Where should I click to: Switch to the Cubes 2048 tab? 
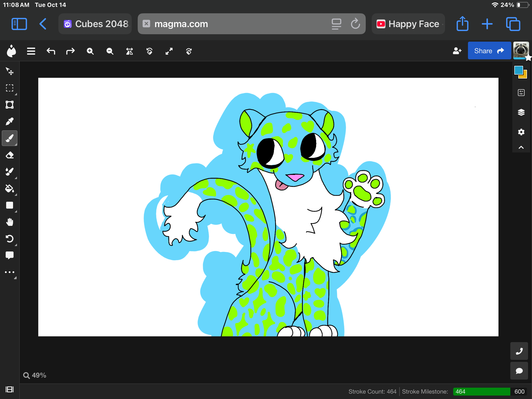95,24
